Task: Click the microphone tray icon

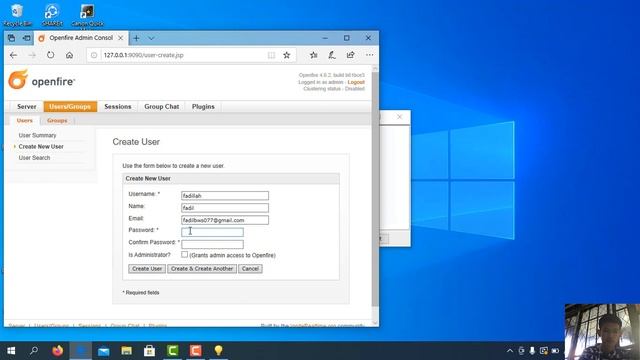Action: click(x=532, y=351)
